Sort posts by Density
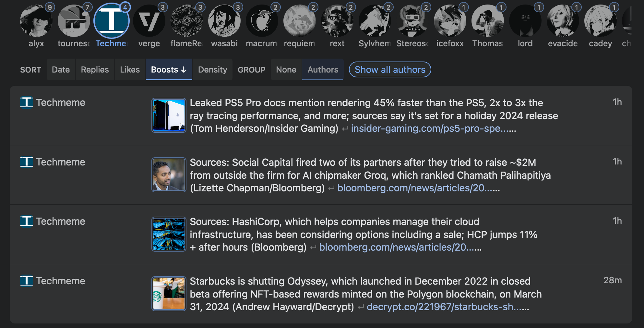Viewport: 644px width, 328px height. (213, 70)
